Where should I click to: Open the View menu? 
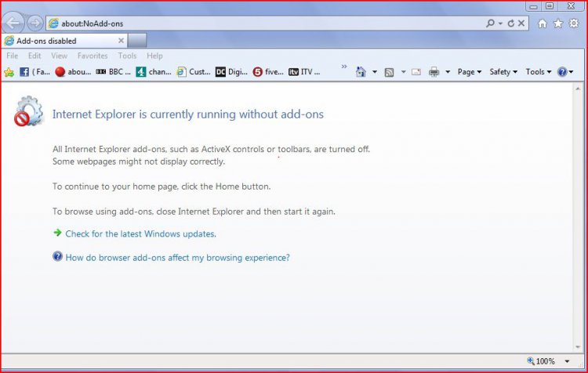60,56
